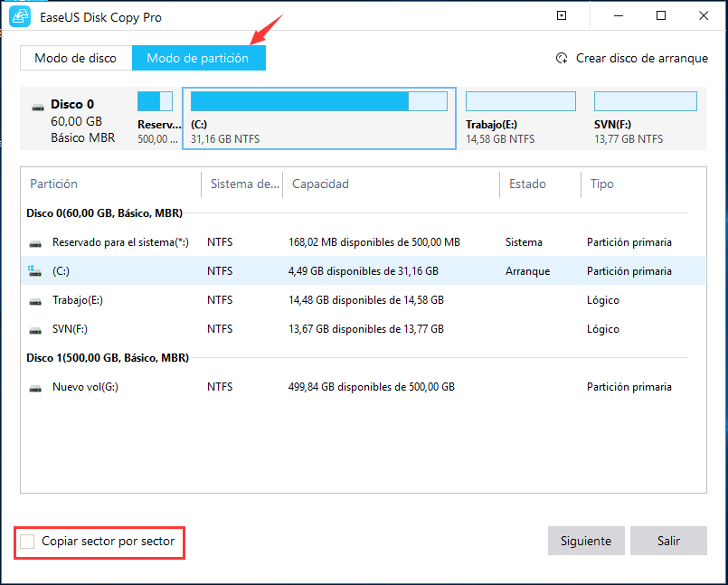
Task: Sort by the Tipo column header
Action: [602, 184]
